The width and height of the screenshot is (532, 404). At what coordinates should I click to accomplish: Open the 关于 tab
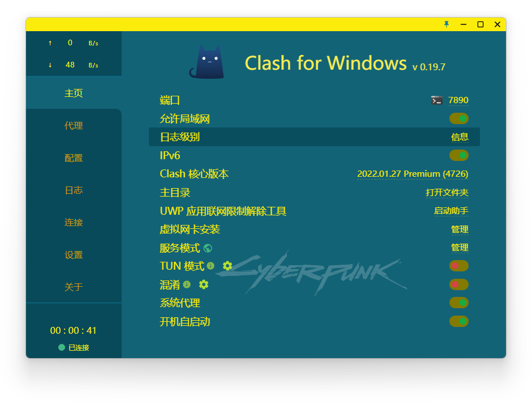pos(74,287)
